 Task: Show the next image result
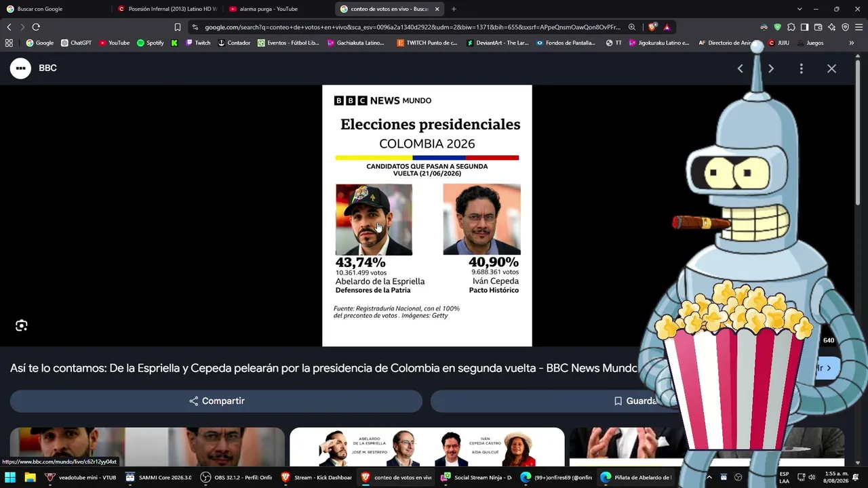click(771, 68)
